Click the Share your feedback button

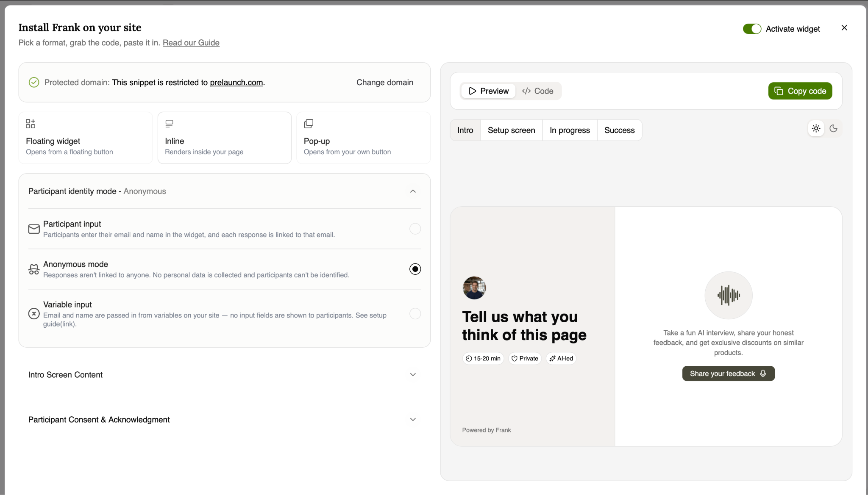[728, 373]
